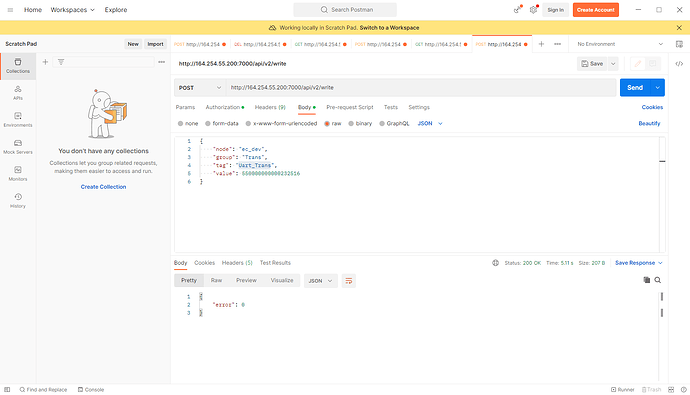Select the Preview response view
The width and height of the screenshot is (690, 395).
pyautogui.click(x=246, y=280)
